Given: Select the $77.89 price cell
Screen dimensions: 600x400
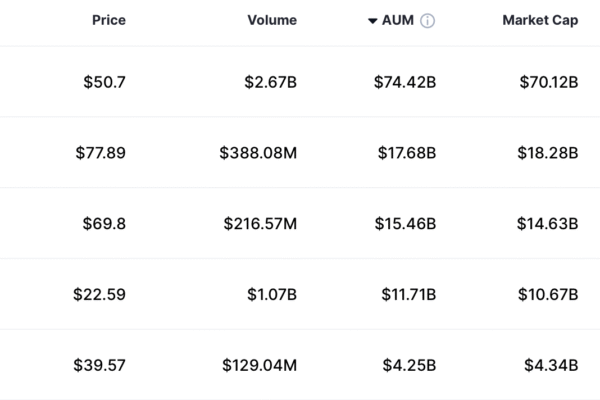Looking at the screenshot, I should coord(100,152).
